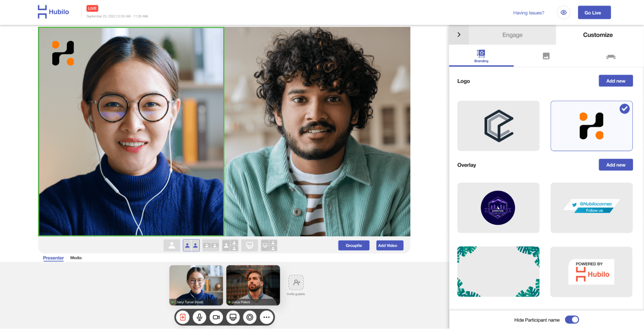Toggle the eye preview icon in header
Image resolution: width=644 pixels, height=329 pixels.
(563, 13)
